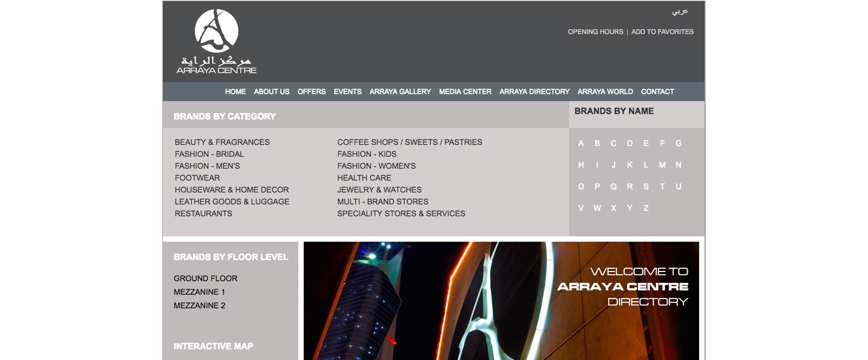Screen dimensions: 868x360
Task: Open Media Center in navigation bar
Action: pyautogui.click(x=465, y=92)
